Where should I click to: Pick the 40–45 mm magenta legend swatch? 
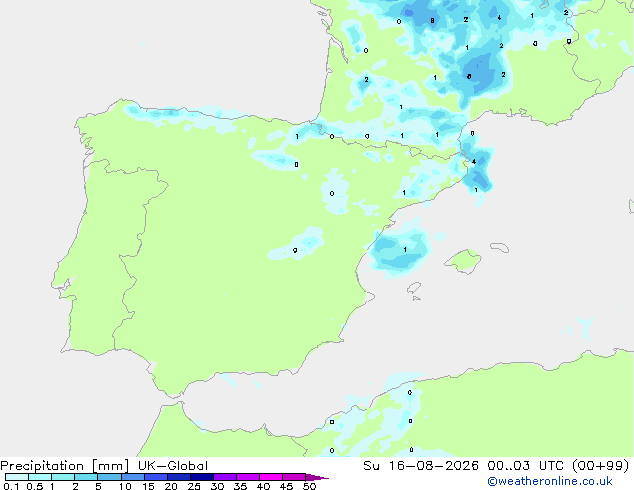pos(271,477)
